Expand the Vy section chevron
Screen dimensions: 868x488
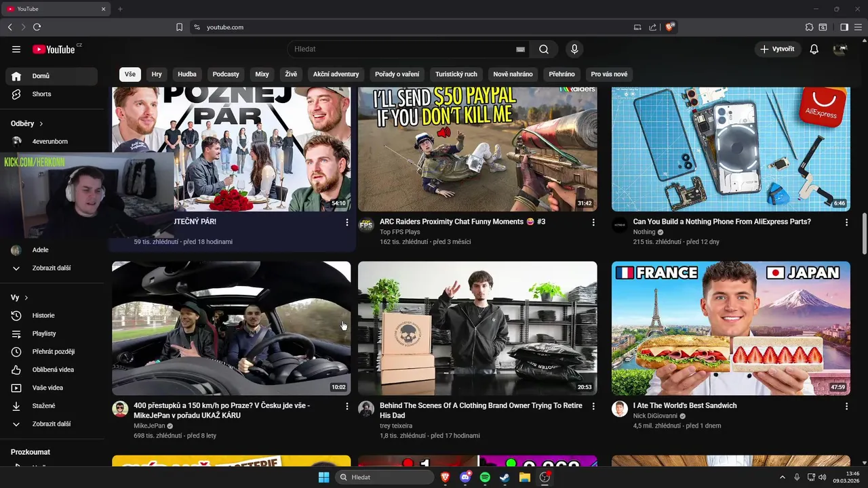[26, 298]
